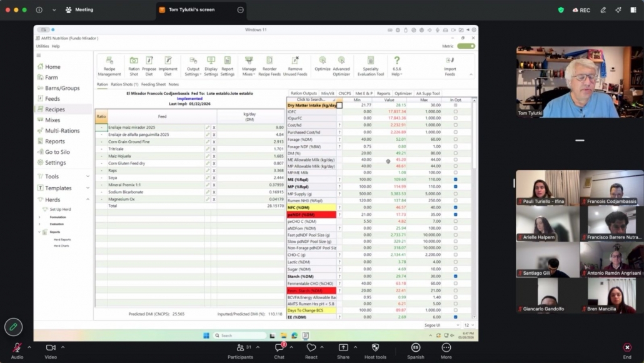End the Zoom meeting
The width and height of the screenshot is (644, 363).
click(x=627, y=351)
